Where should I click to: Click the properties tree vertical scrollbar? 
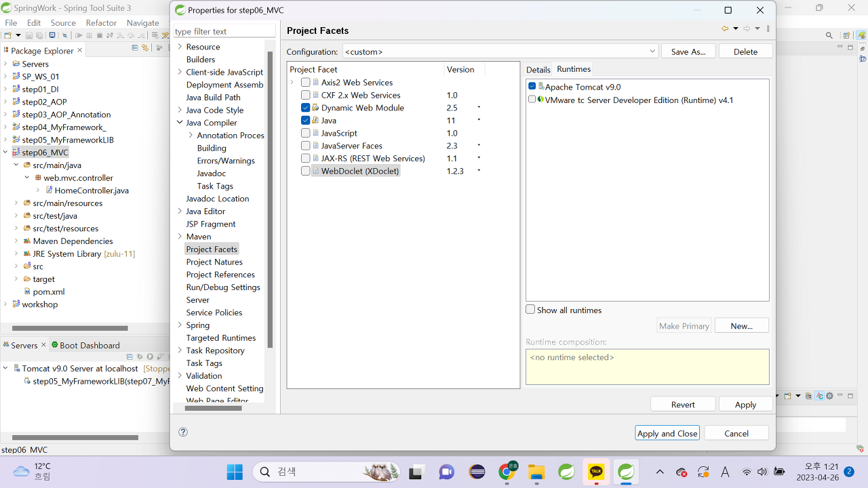pyautogui.click(x=270, y=200)
